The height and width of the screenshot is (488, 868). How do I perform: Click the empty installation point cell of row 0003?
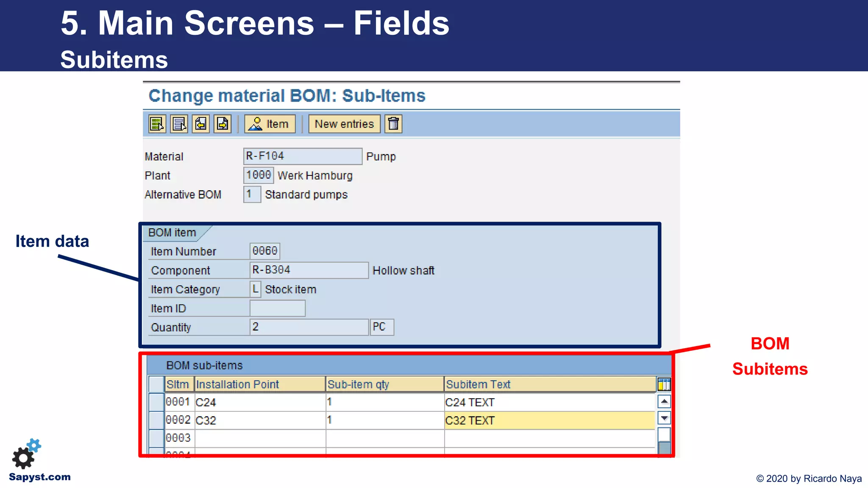[x=260, y=438]
